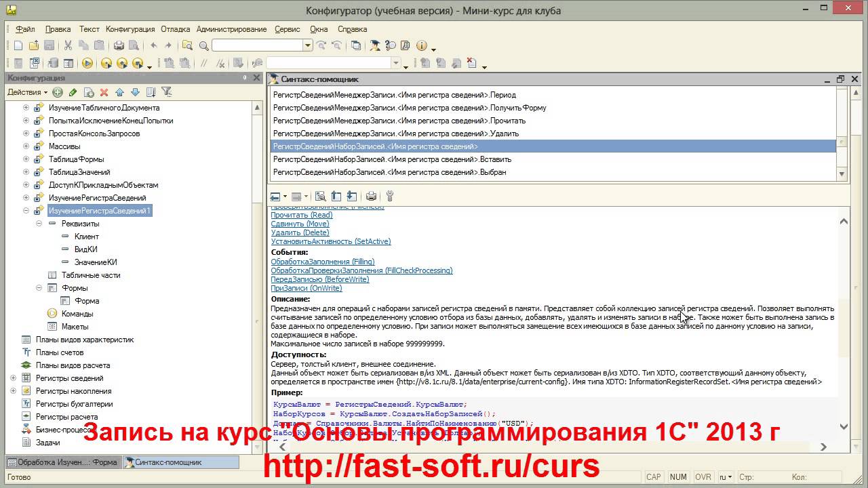Open the ru language dropdown in status bar
This screenshot has width=868, height=488.
point(726,477)
